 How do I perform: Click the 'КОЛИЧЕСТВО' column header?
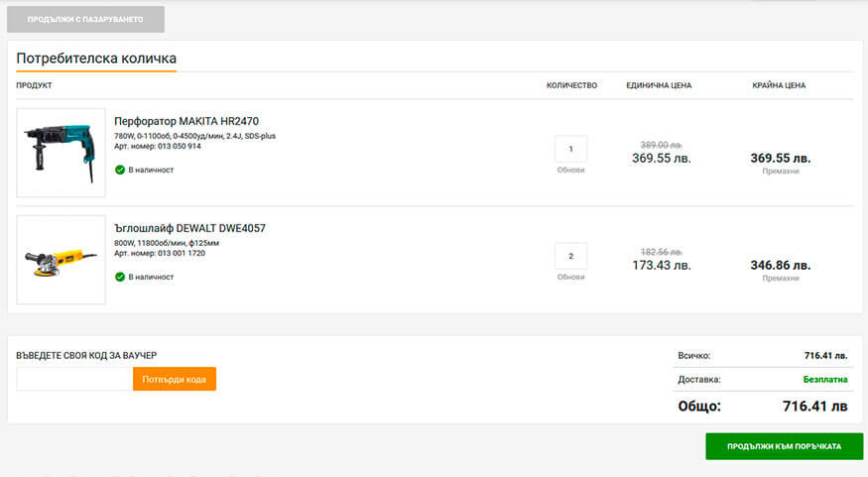click(x=571, y=85)
